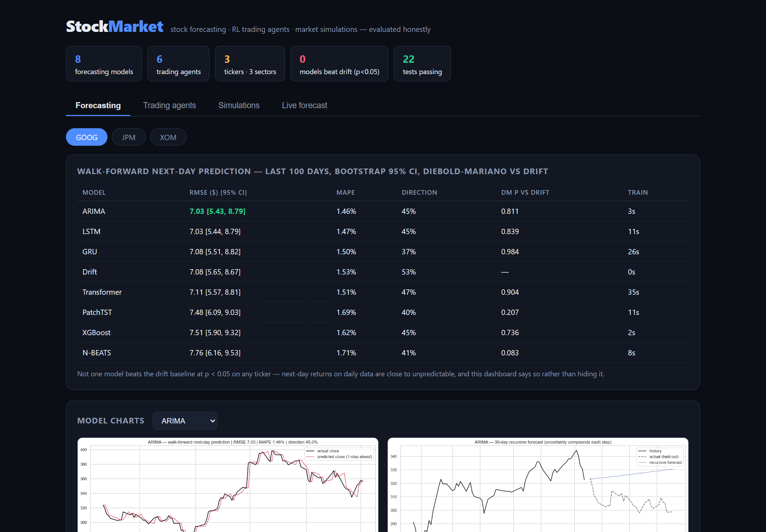Screen dimensions: 766x532
Task: Click the MODEL column header
Action: pyautogui.click(x=94, y=193)
